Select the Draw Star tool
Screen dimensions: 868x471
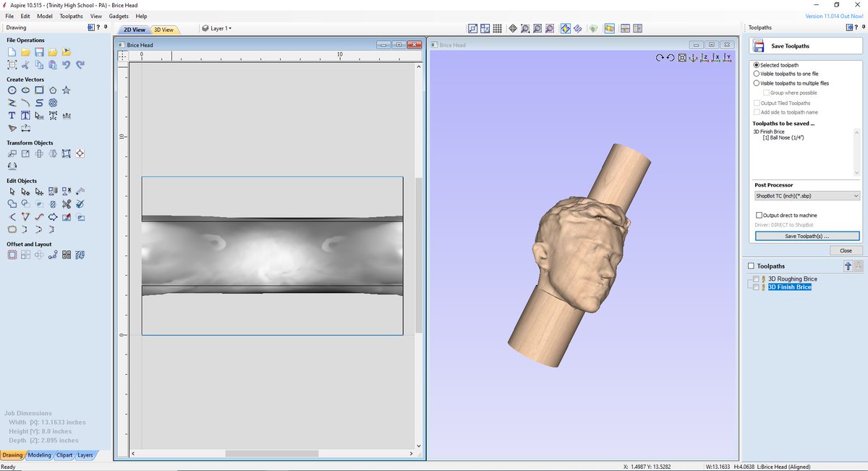(x=67, y=90)
